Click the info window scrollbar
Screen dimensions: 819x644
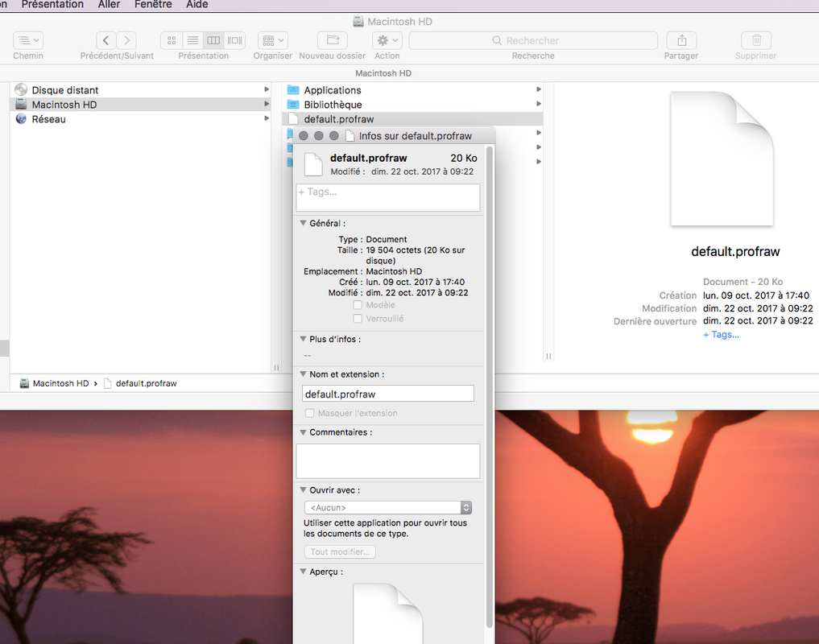[490, 386]
